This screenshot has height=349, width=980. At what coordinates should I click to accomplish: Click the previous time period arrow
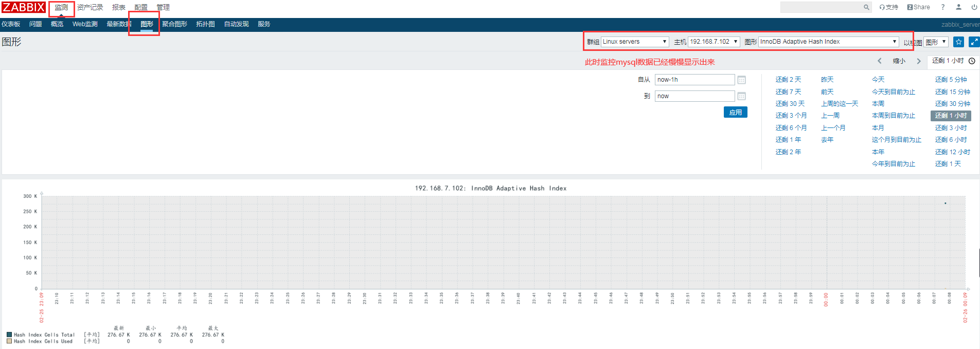880,61
